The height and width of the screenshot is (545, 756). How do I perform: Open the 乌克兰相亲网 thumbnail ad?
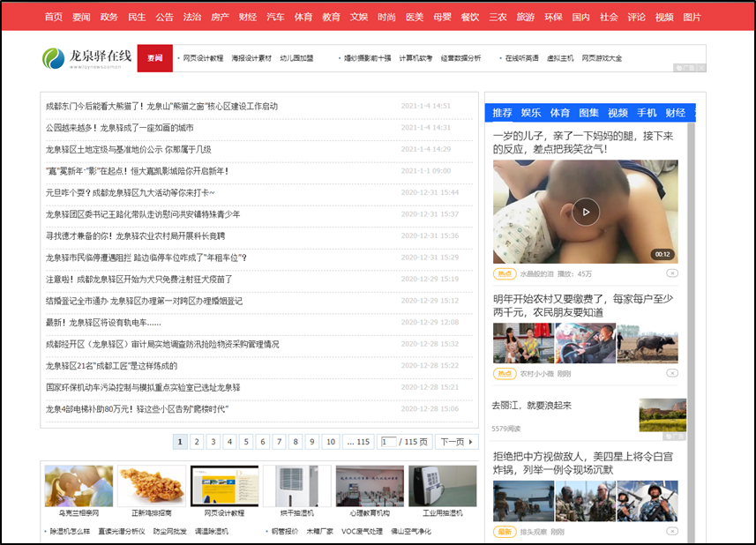[x=79, y=491]
